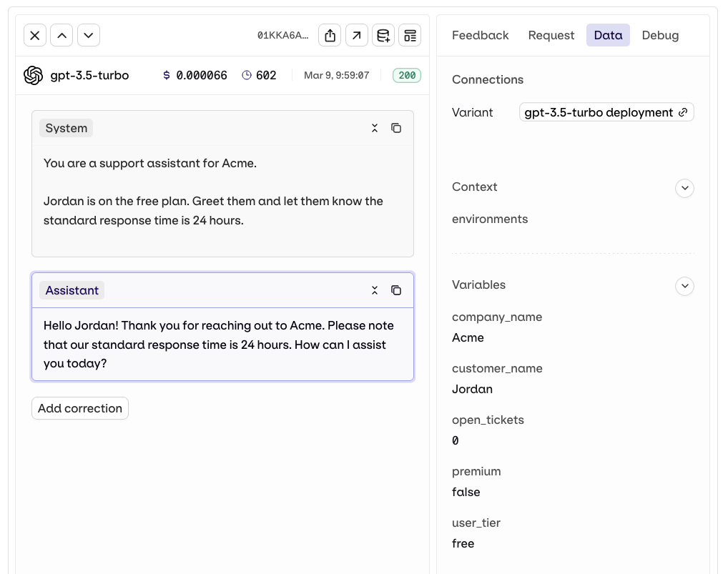Collapse the Variables section chevron
The width and height of the screenshot is (728, 574).
coord(685,286)
